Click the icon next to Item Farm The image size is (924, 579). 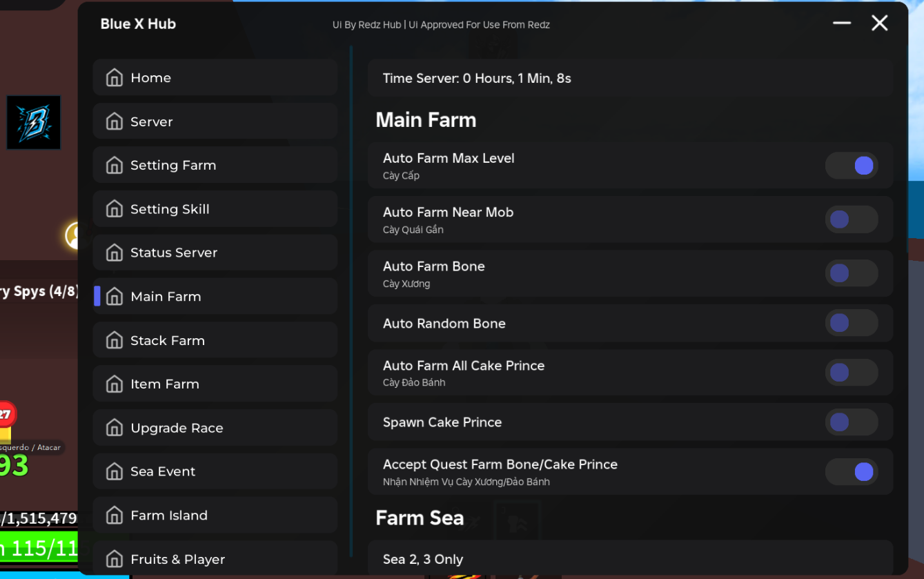coord(115,384)
